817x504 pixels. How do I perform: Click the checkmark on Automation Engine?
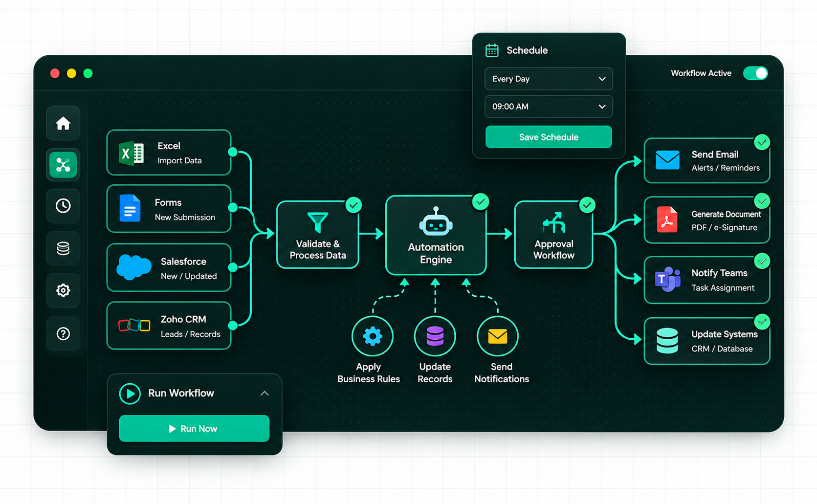(x=480, y=202)
